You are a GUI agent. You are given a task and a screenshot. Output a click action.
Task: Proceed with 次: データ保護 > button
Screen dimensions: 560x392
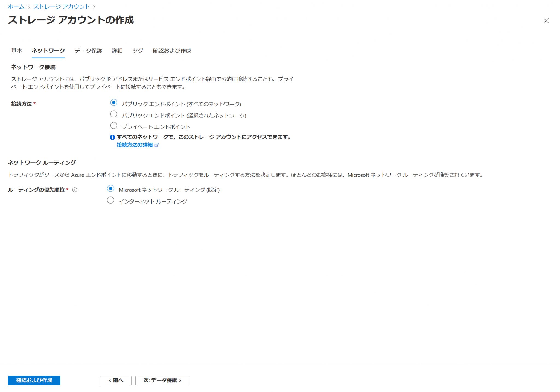point(163,380)
